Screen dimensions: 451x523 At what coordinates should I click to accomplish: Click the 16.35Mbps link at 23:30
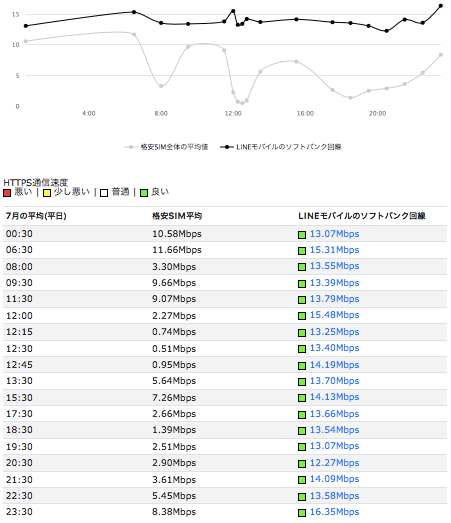pyautogui.click(x=334, y=512)
